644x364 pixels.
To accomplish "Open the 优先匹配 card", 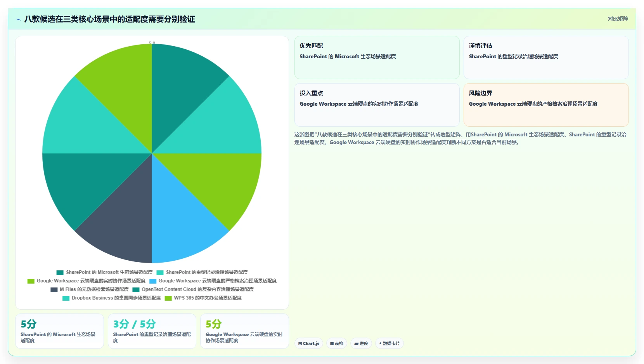I will pos(377,57).
